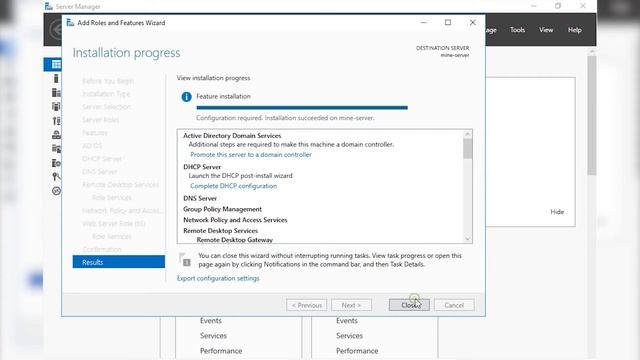Open IIS role icon in sidebar

56,163
